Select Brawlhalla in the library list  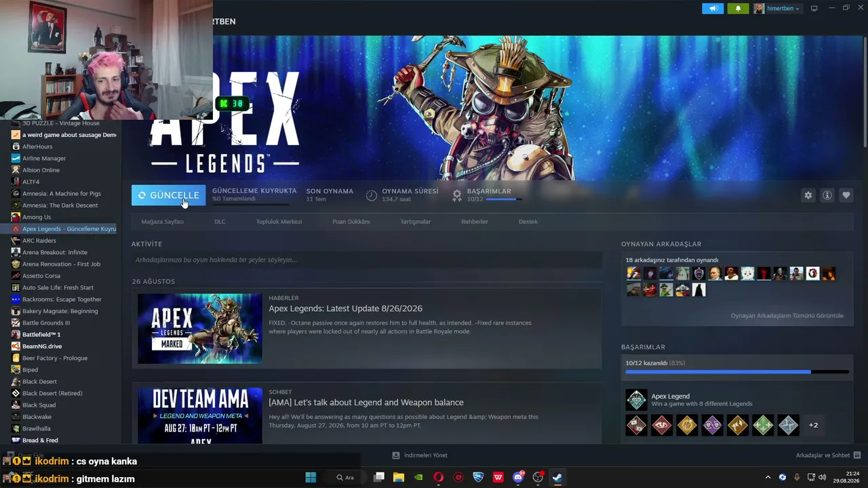pyautogui.click(x=37, y=428)
